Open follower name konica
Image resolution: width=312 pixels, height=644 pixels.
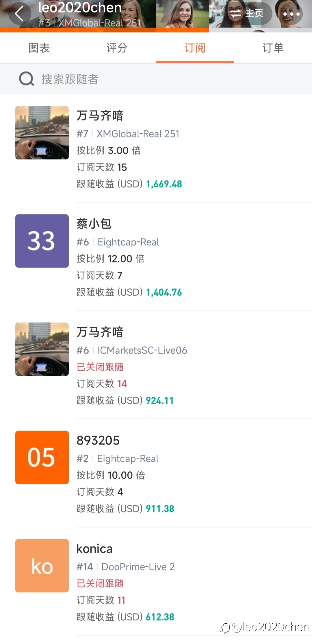pos(94,549)
